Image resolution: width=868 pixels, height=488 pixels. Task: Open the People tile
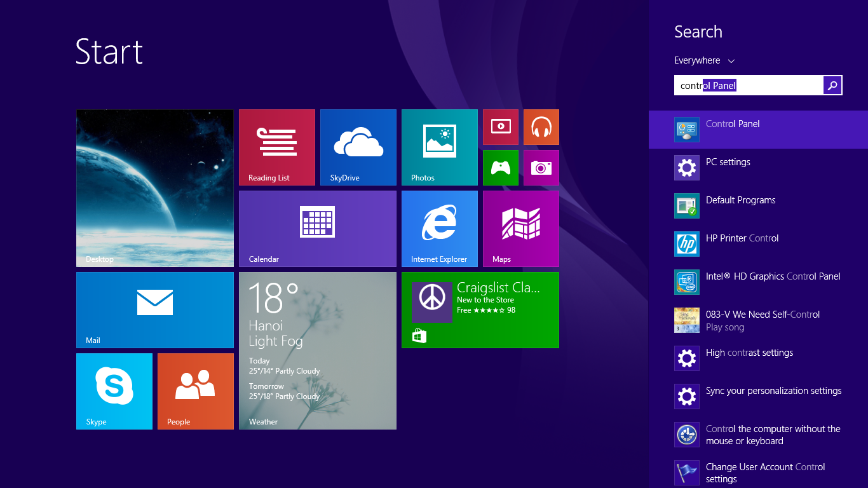(x=196, y=391)
